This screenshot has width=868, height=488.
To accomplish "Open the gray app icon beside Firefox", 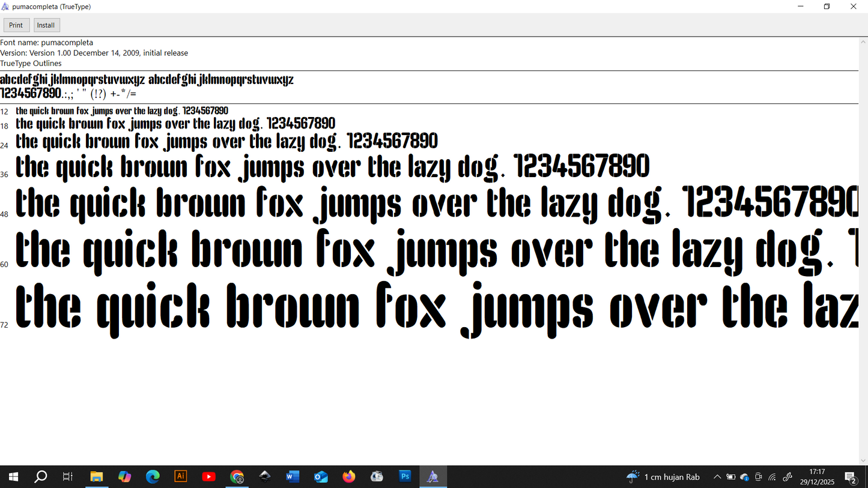I will [377, 477].
